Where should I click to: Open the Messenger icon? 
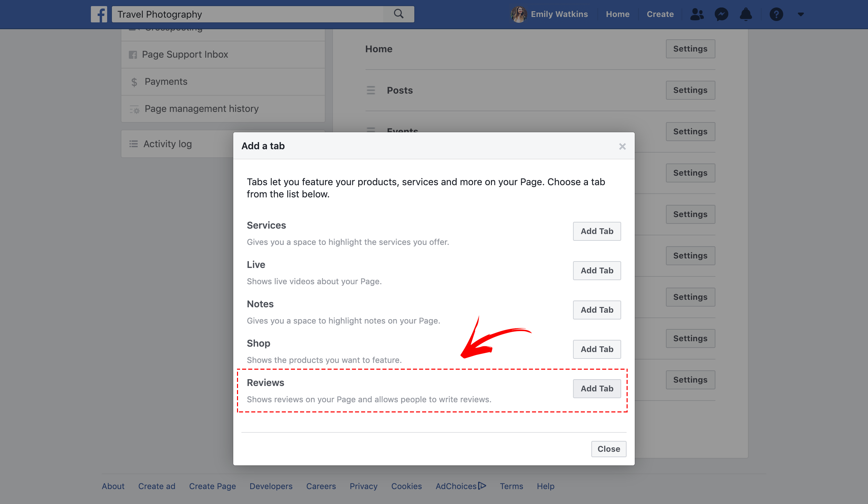pos(721,14)
